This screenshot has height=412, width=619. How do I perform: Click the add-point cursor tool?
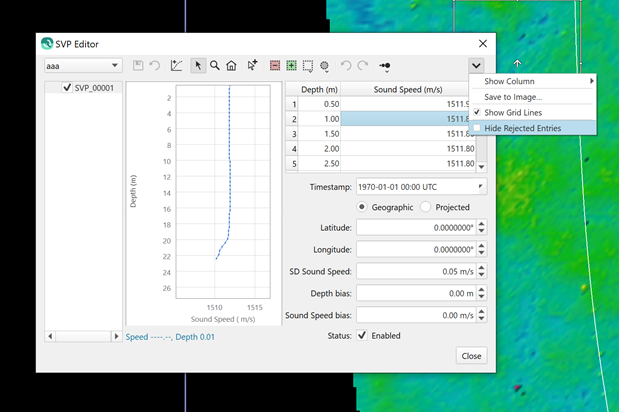click(x=252, y=66)
